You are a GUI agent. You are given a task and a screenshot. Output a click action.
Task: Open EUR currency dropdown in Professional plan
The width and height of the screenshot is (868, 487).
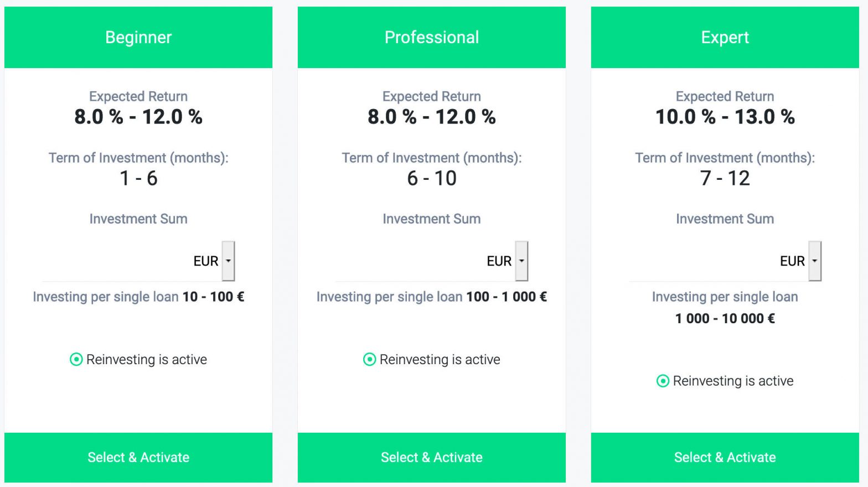[521, 261]
